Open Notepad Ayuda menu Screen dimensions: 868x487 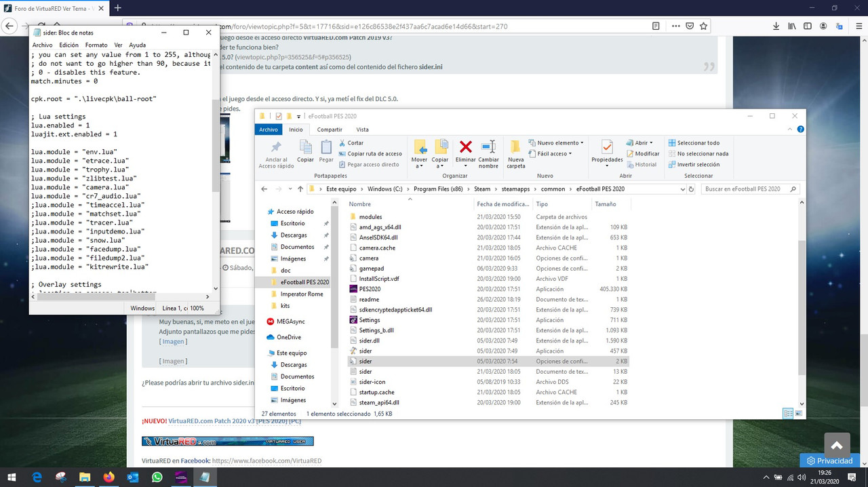coord(138,45)
